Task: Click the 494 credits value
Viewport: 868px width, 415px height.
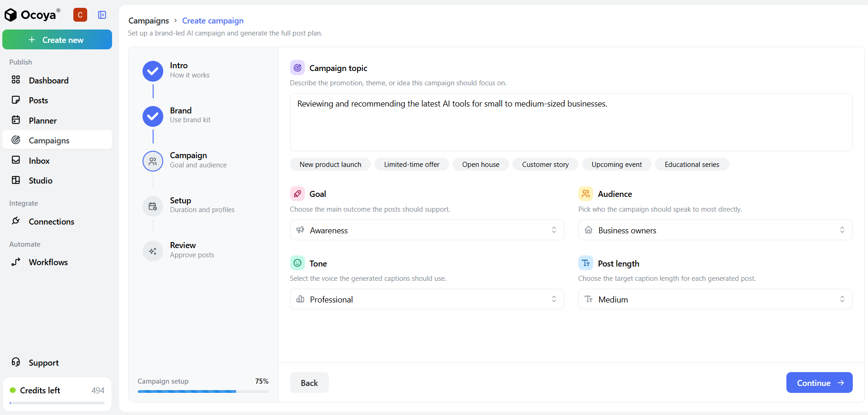Action: tap(98, 391)
